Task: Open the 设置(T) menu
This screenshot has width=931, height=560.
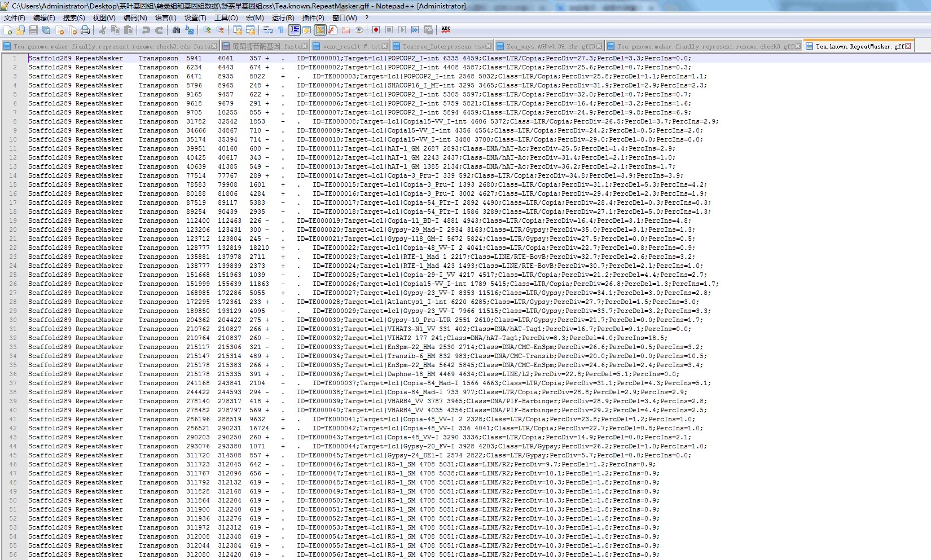Action: (195, 18)
